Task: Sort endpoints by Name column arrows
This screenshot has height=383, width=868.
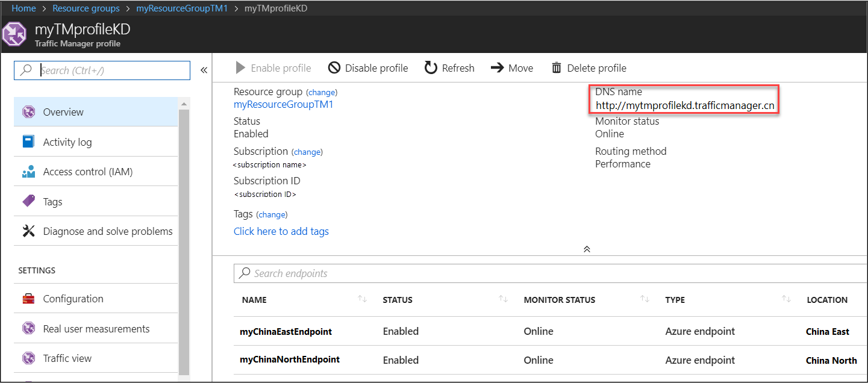Action: (x=362, y=299)
